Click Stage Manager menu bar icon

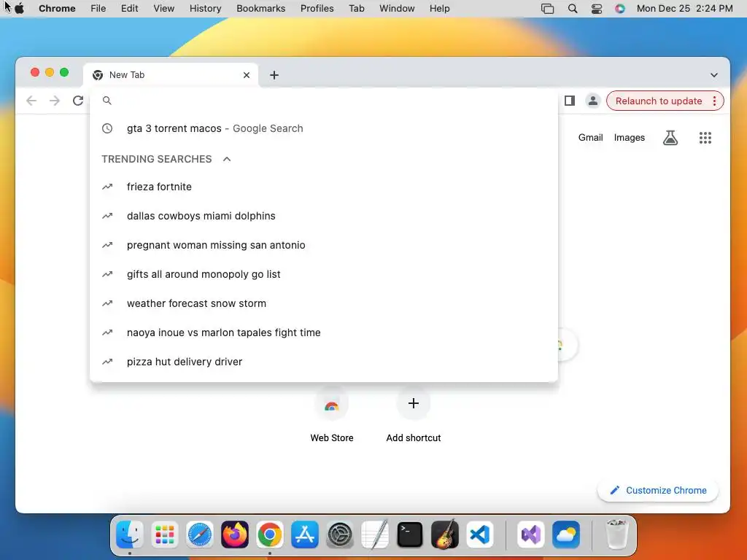point(547,9)
